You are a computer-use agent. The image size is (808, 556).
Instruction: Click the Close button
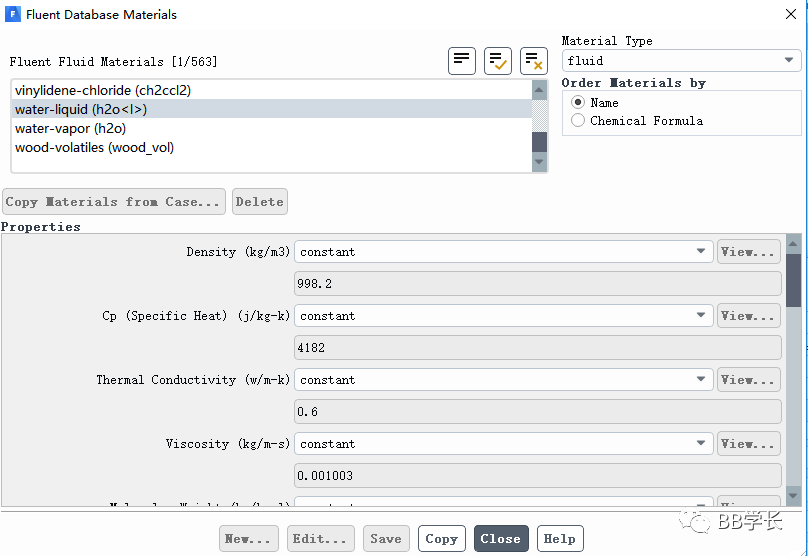tap(501, 538)
